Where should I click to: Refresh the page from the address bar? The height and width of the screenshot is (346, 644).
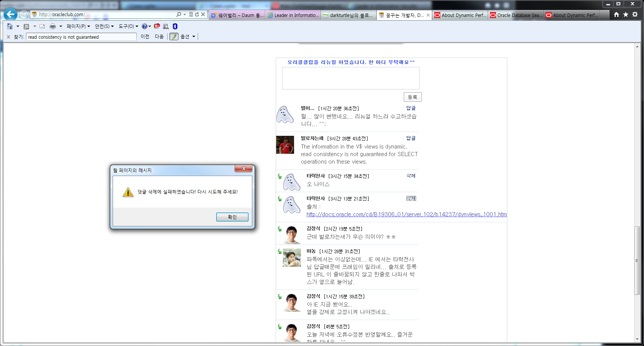click(197, 14)
